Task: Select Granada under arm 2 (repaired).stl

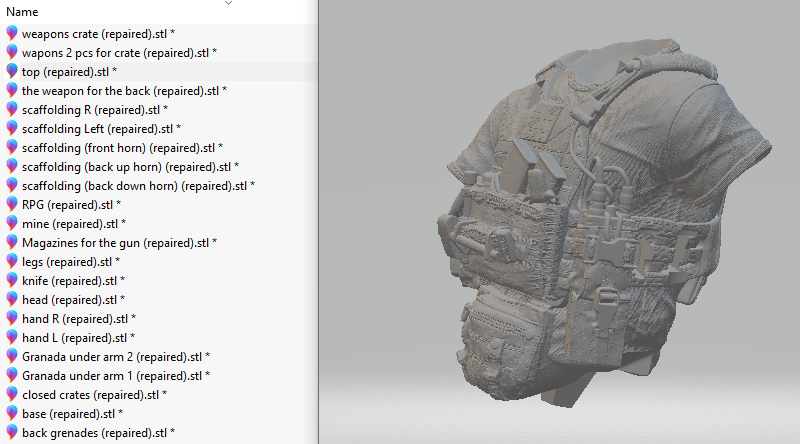Action: click(x=116, y=356)
